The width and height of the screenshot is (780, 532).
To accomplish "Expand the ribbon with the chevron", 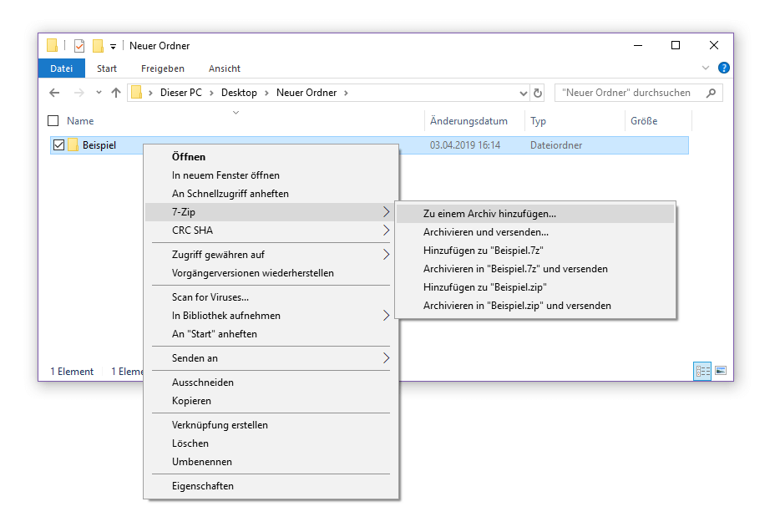I will 706,68.
